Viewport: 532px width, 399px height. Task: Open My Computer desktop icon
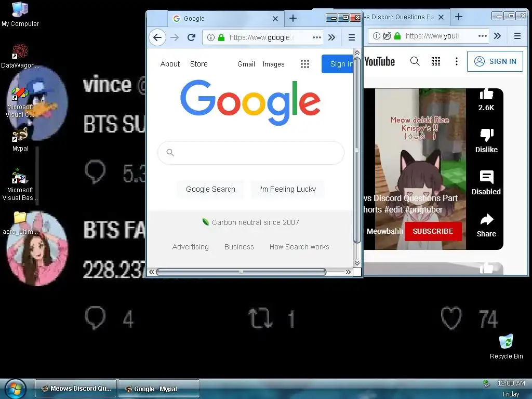click(x=20, y=14)
